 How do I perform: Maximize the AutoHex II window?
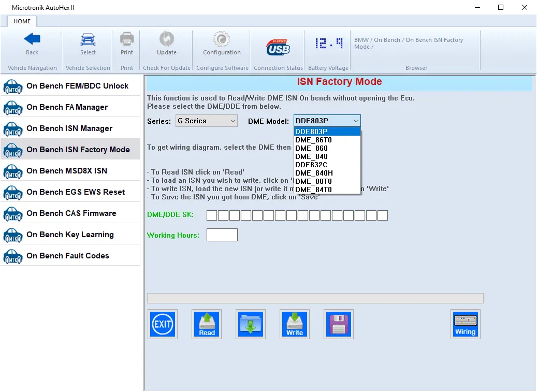(501, 8)
